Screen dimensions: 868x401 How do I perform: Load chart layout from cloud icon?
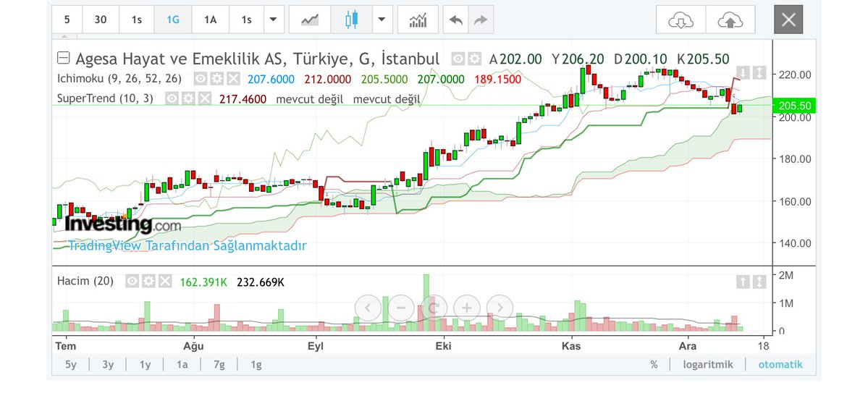click(681, 20)
